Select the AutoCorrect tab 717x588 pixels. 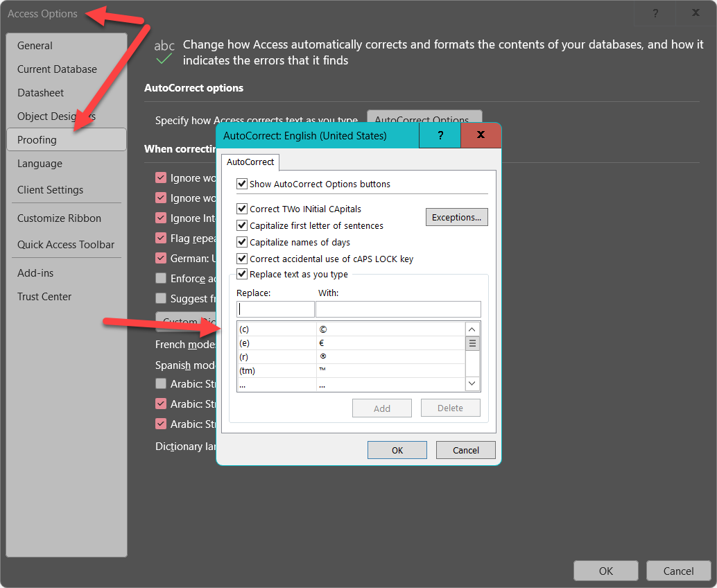[250, 162]
